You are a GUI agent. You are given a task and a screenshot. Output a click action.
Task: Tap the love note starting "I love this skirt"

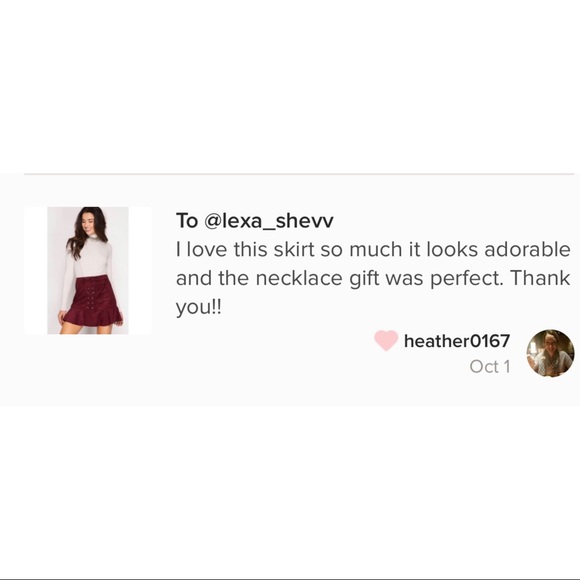[373, 278]
